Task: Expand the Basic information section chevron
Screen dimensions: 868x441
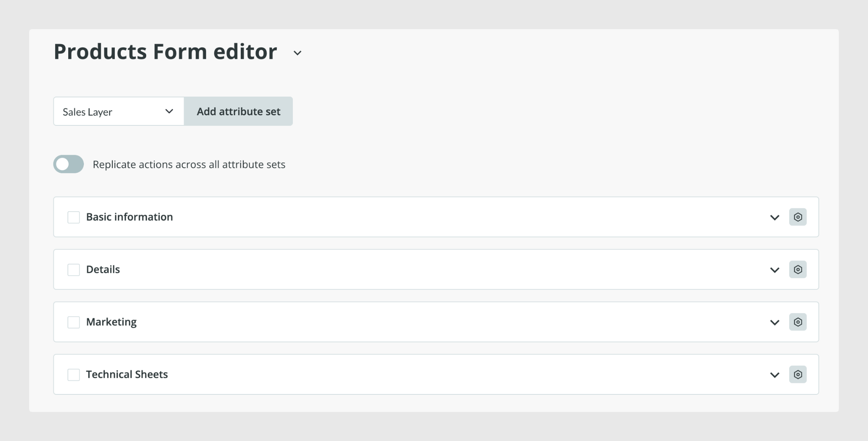Action: coord(775,218)
